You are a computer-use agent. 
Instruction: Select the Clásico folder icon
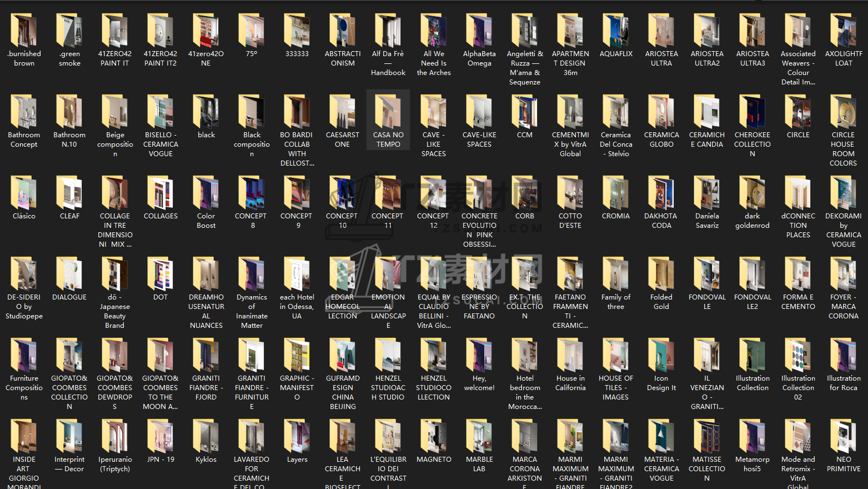(x=24, y=193)
